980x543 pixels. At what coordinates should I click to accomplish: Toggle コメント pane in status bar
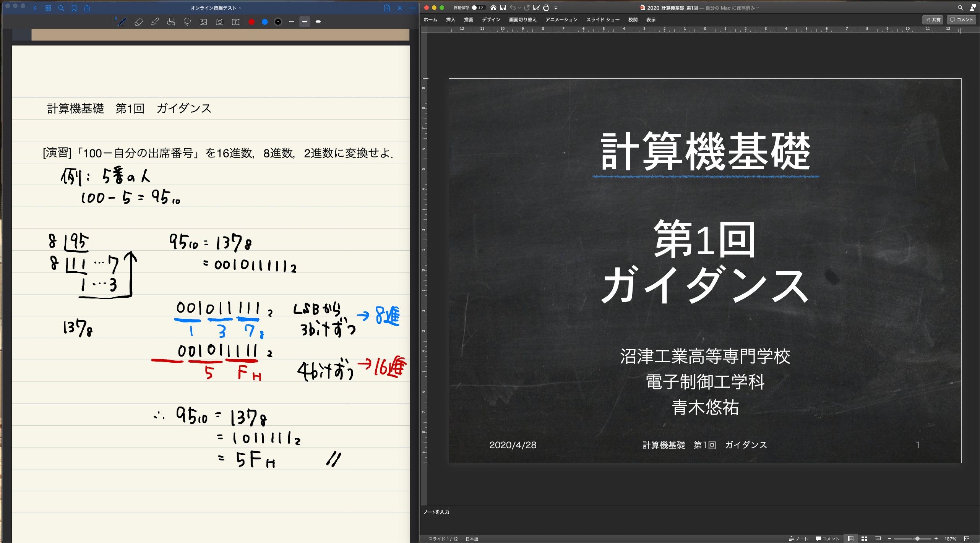pos(827,539)
